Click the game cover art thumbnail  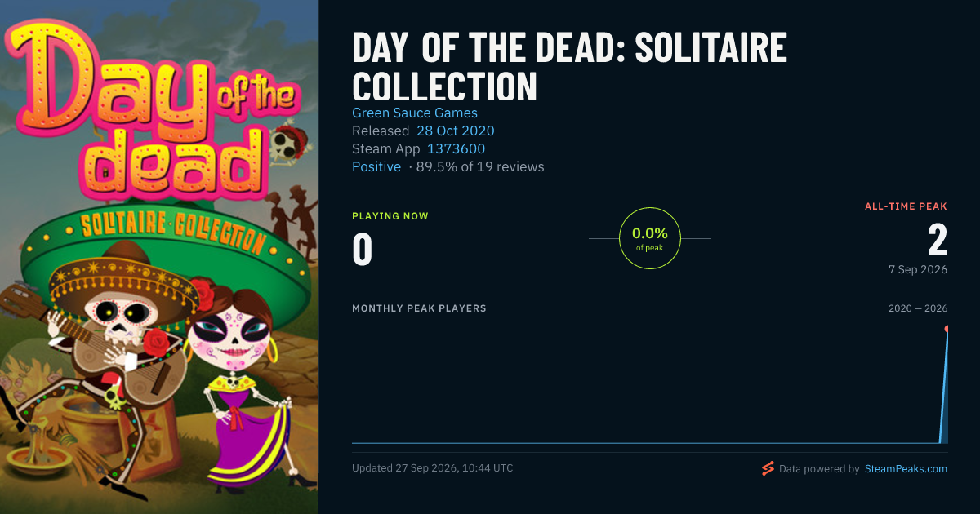(159, 257)
